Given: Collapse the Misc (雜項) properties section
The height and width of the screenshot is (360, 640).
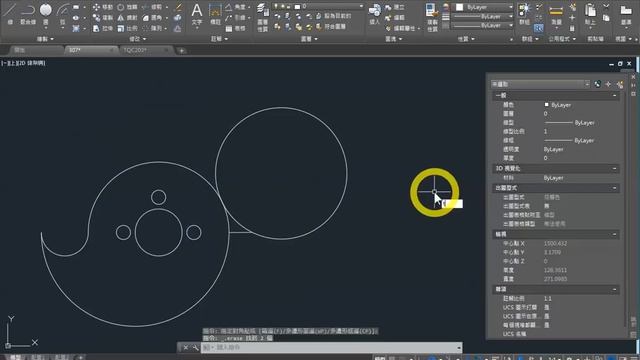Looking at the screenshot, I should coord(614,289).
